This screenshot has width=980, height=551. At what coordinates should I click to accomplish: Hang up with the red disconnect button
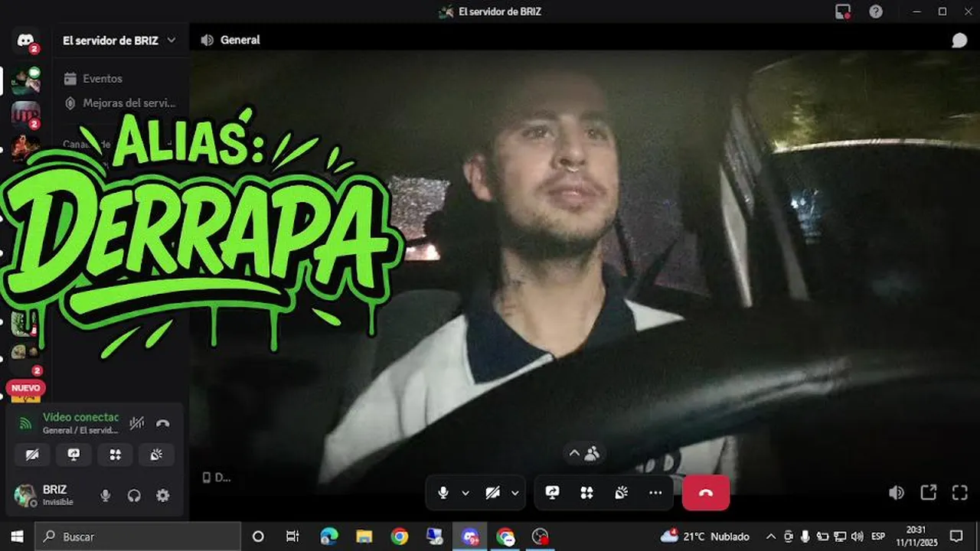(706, 493)
